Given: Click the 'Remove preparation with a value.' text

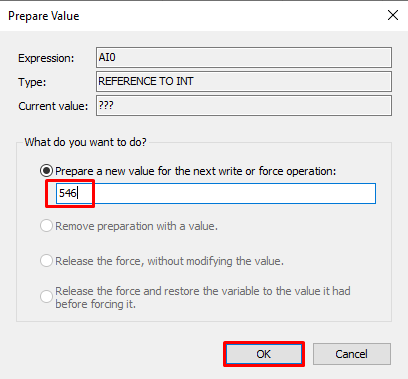Looking at the screenshot, I should click(136, 226).
